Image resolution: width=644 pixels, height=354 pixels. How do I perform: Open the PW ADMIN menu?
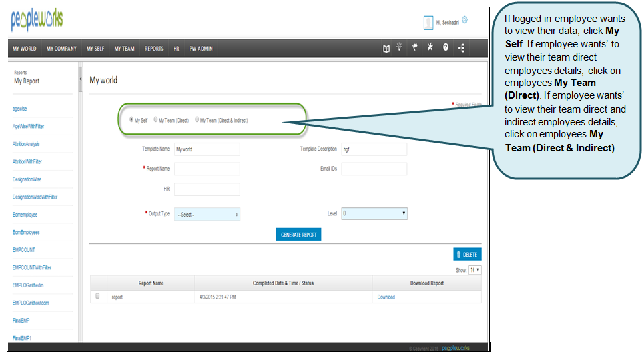point(200,49)
